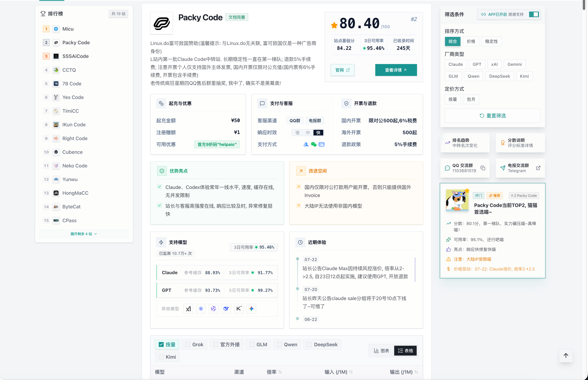Select the 价格 sort option
588x380 pixels.
(471, 41)
